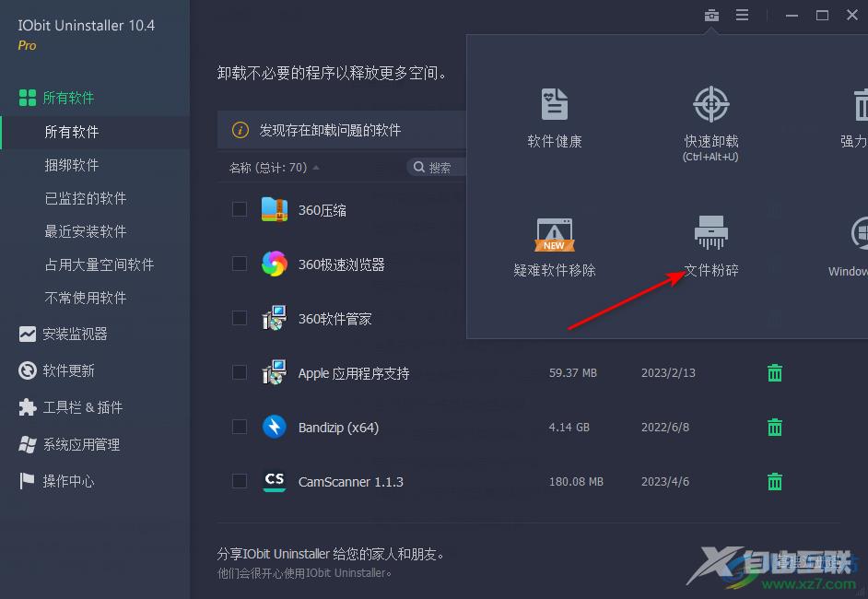Click the CamScanner app icon
Viewport: 868px width, 599px height.
(274, 481)
